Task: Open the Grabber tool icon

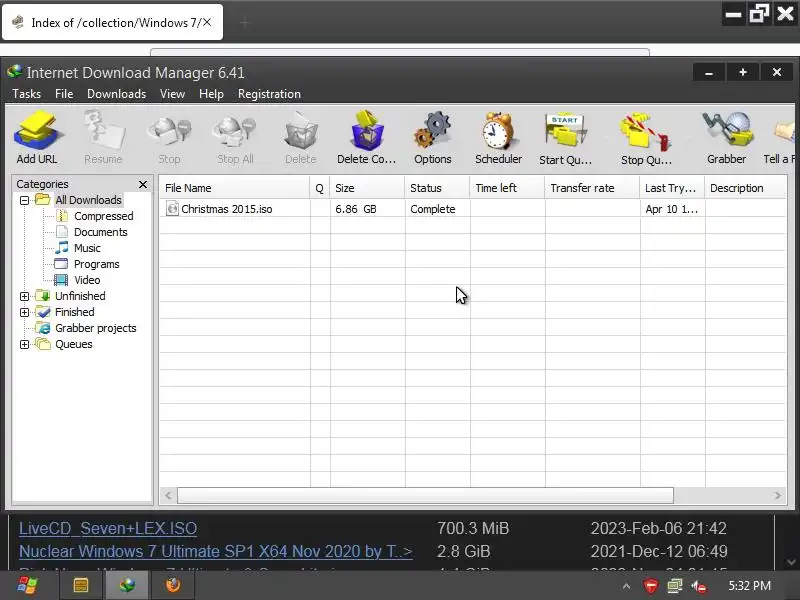Action: (727, 137)
